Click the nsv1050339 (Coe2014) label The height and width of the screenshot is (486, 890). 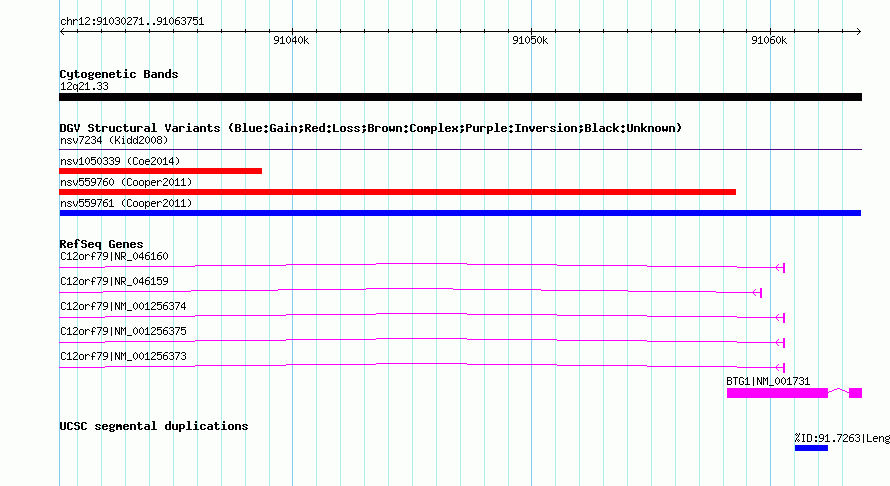point(120,161)
